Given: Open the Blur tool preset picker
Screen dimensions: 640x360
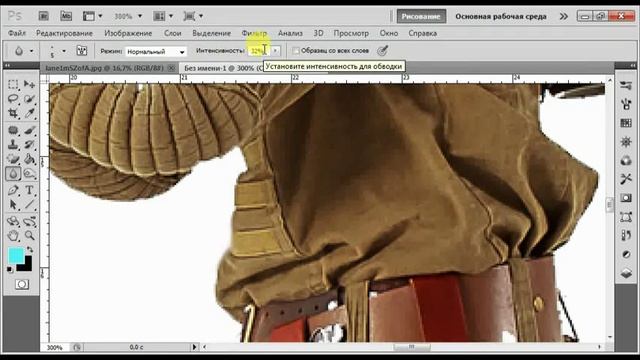Looking at the screenshot, I should tap(23, 51).
